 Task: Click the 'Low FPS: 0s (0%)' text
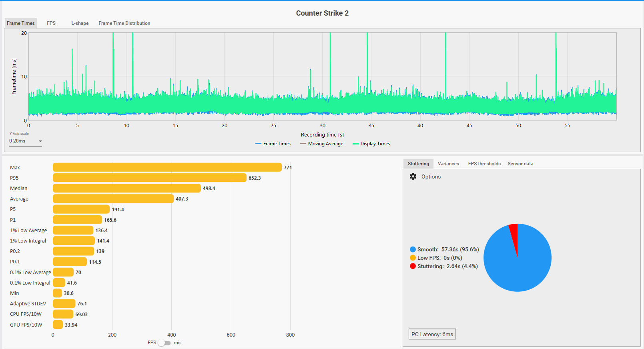point(439,258)
